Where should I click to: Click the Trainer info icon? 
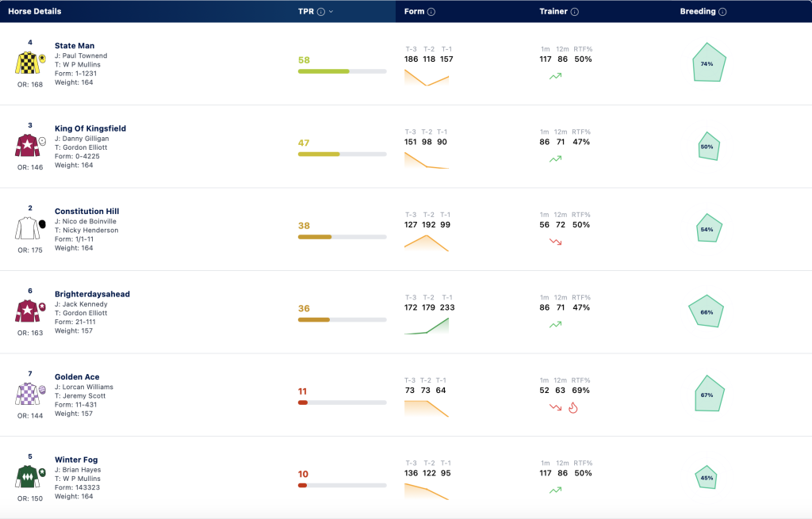pyautogui.click(x=574, y=11)
